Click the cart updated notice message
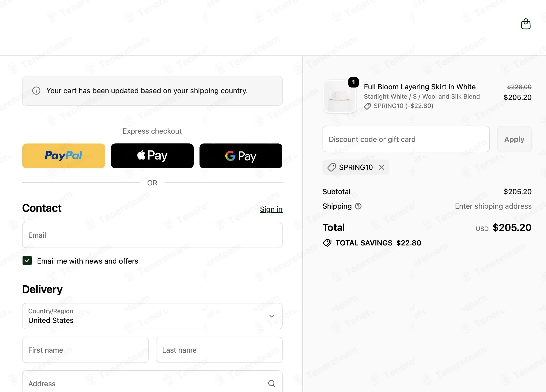Screen dimensions: 546x392 tap(147, 91)
